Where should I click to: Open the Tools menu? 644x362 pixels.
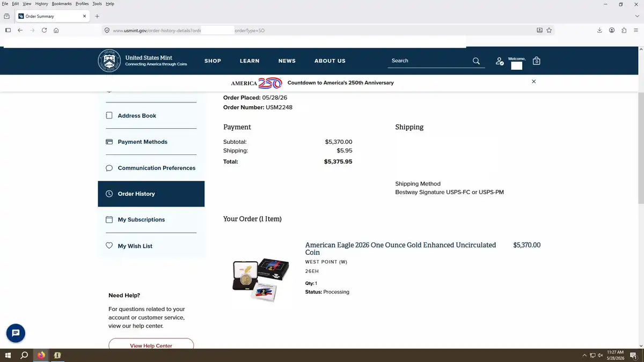pos(97,4)
